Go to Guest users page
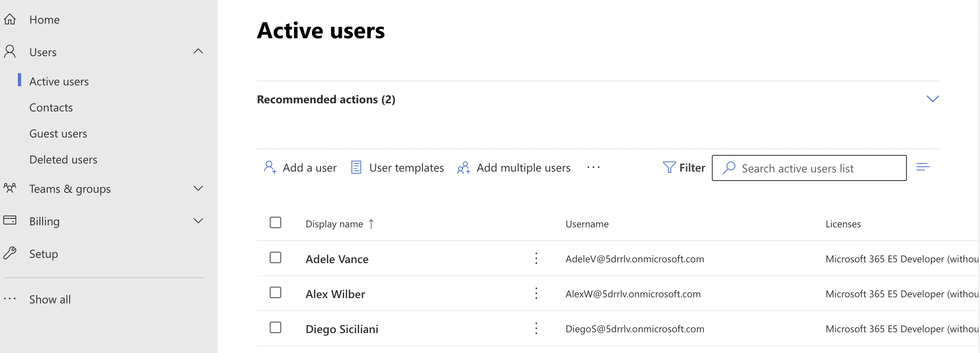 click(58, 133)
